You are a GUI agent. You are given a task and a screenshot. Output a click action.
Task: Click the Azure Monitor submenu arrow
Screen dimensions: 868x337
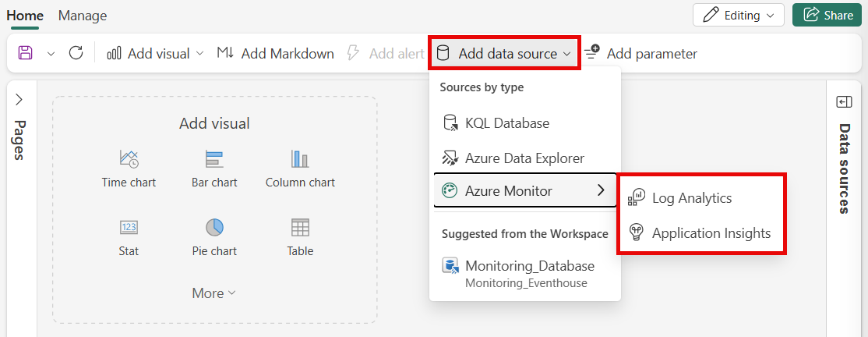tap(602, 190)
